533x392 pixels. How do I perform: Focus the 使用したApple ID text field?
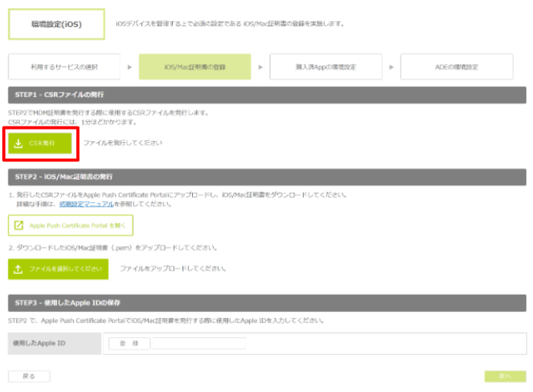tap(199, 343)
